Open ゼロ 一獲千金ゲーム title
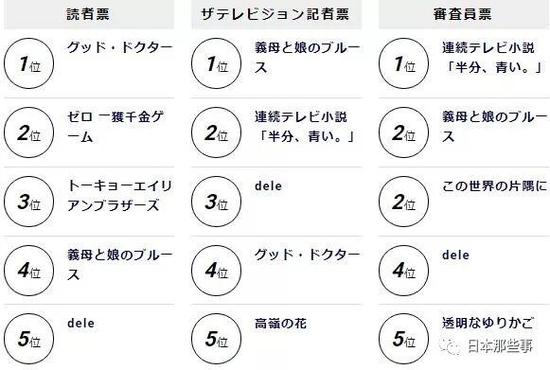This screenshot has width=550, height=370. [115, 126]
